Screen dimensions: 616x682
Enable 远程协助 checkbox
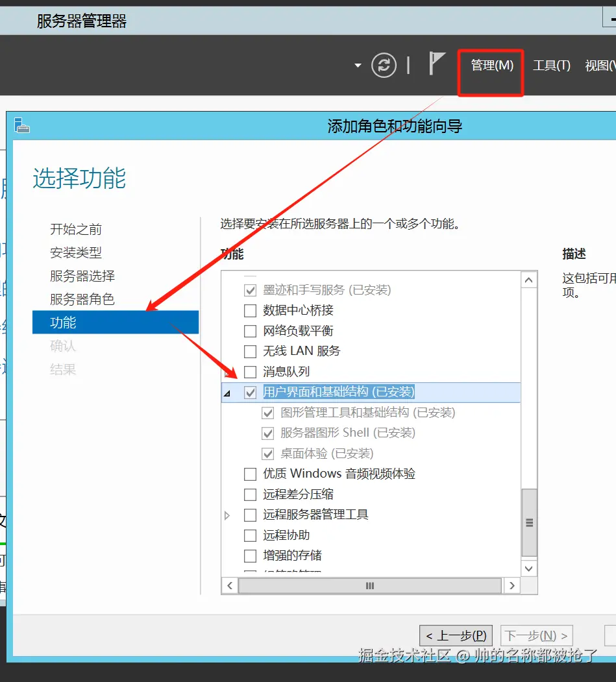(250, 535)
